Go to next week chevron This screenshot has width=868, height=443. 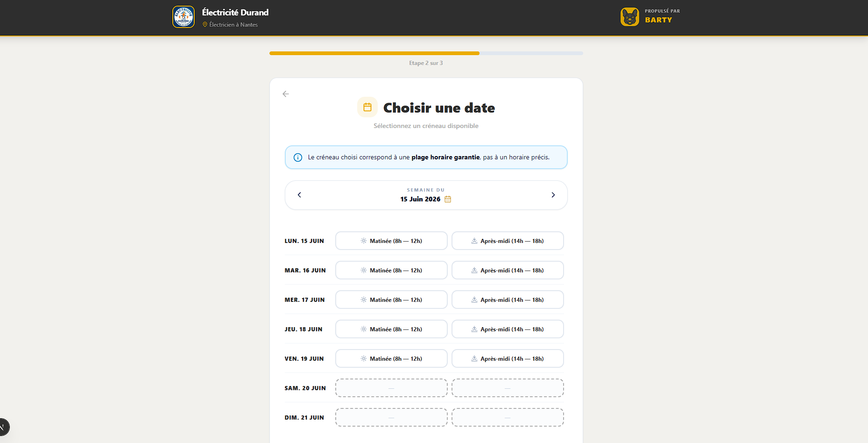pos(553,195)
